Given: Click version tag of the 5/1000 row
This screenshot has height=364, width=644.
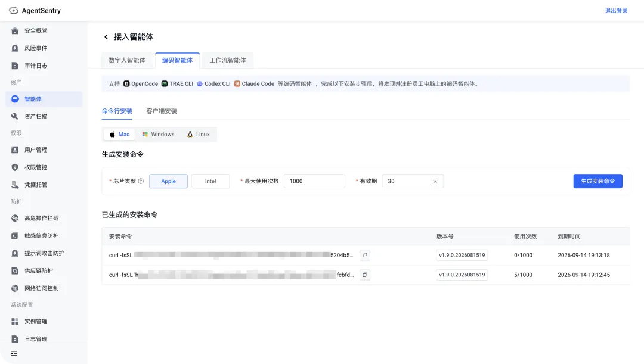Looking at the screenshot, I should (x=462, y=275).
